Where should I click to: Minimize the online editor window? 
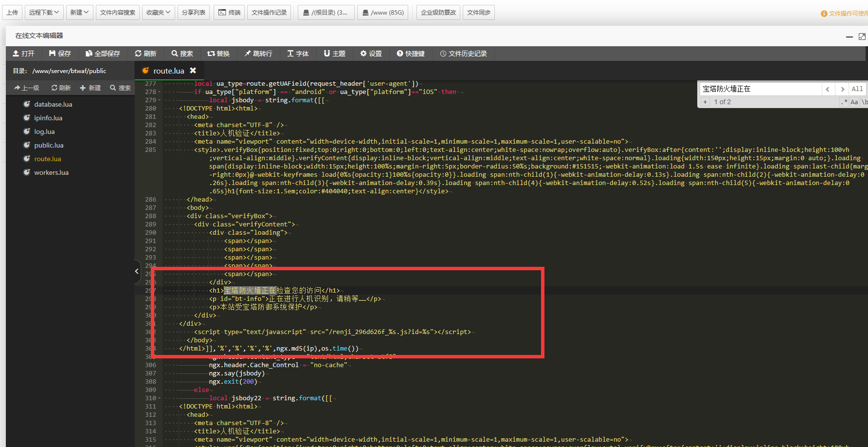tap(850, 37)
